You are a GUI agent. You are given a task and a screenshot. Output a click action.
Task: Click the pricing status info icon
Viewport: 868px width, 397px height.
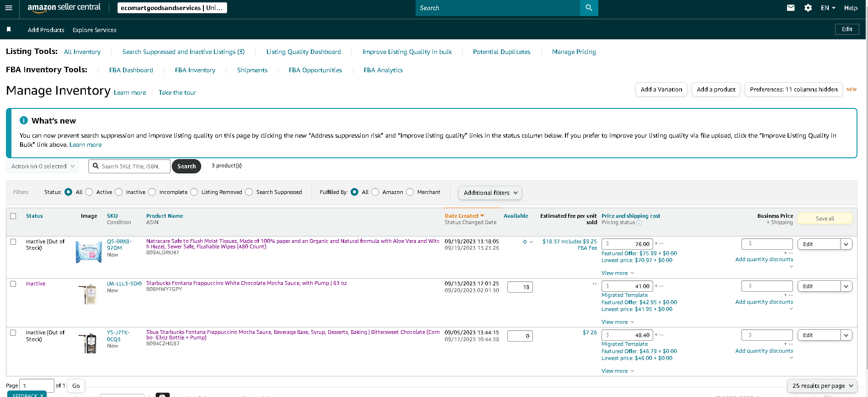pos(639,223)
